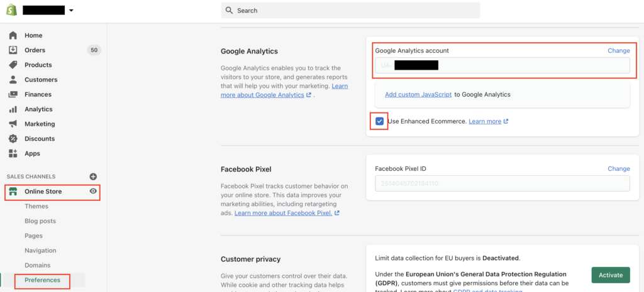This screenshot has width=644, height=292.
Task: Click the Online Store shop icon
Action: coord(13,191)
